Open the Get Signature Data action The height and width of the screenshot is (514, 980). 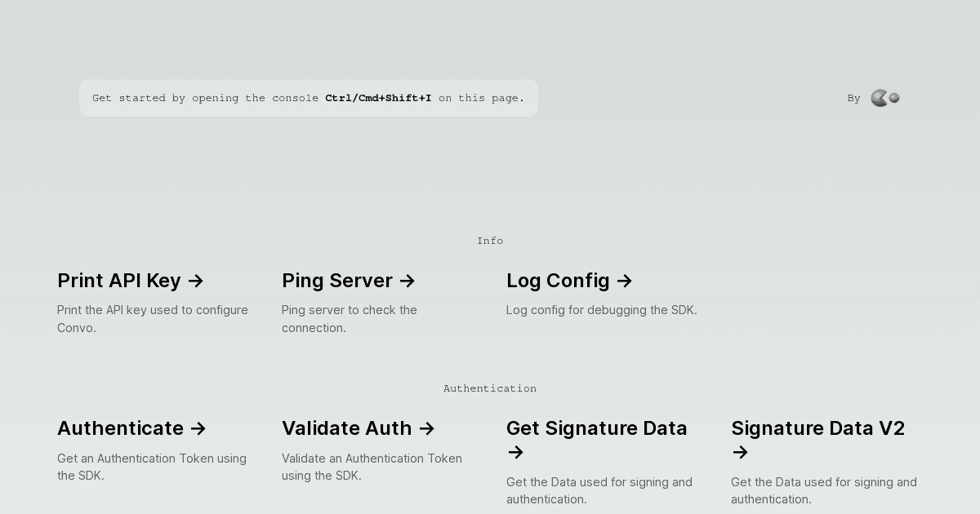pyautogui.click(x=597, y=428)
